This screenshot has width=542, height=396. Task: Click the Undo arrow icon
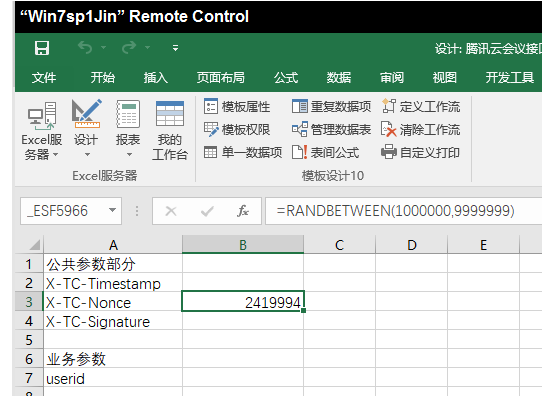point(85,47)
